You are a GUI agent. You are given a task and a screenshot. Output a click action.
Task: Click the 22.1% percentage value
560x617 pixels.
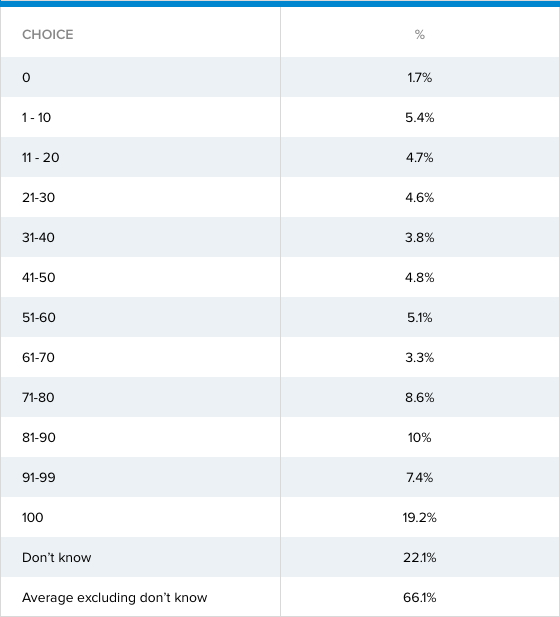click(420, 558)
